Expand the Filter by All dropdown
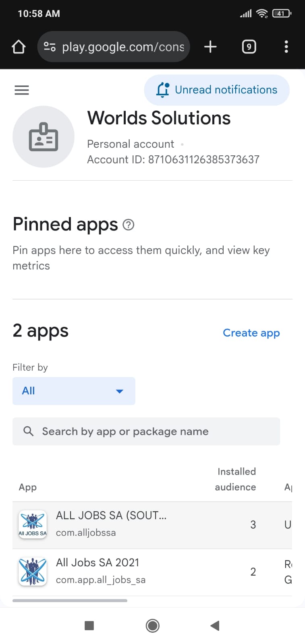The height and width of the screenshot is (644, 305). point(74,391)
